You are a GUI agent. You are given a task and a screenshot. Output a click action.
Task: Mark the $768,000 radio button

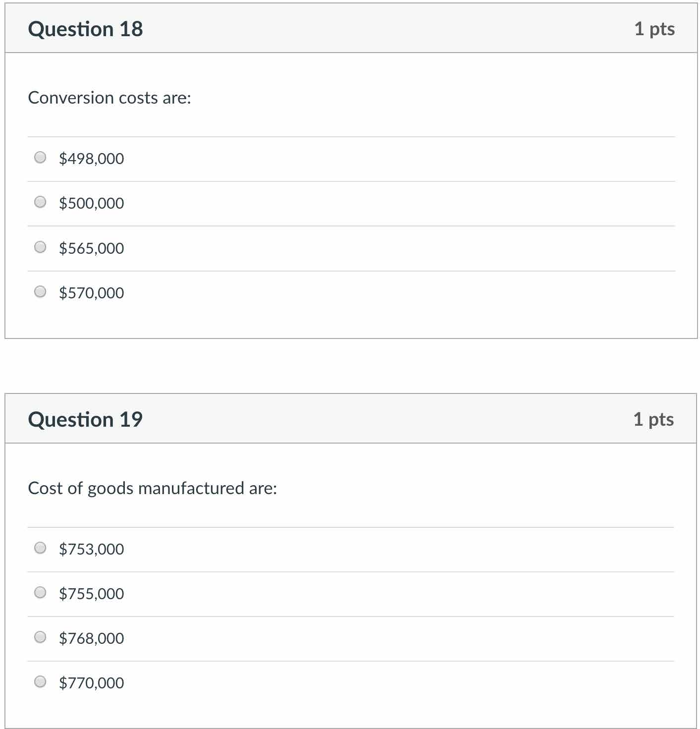pyautogui.click(x=40, y=637)
